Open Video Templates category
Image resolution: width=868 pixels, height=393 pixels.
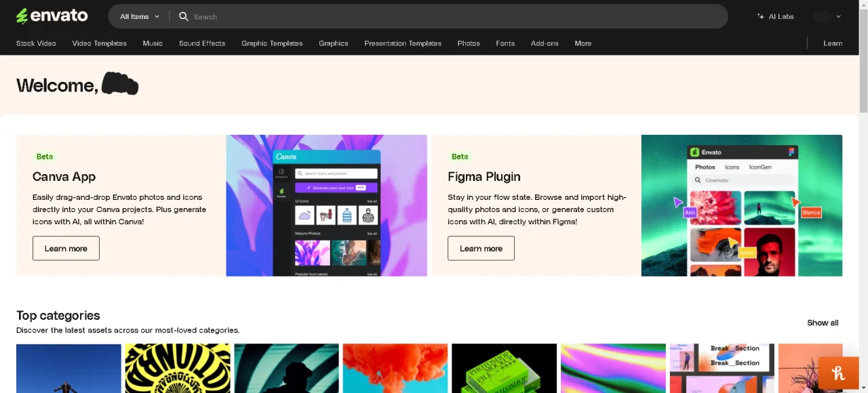100,43
